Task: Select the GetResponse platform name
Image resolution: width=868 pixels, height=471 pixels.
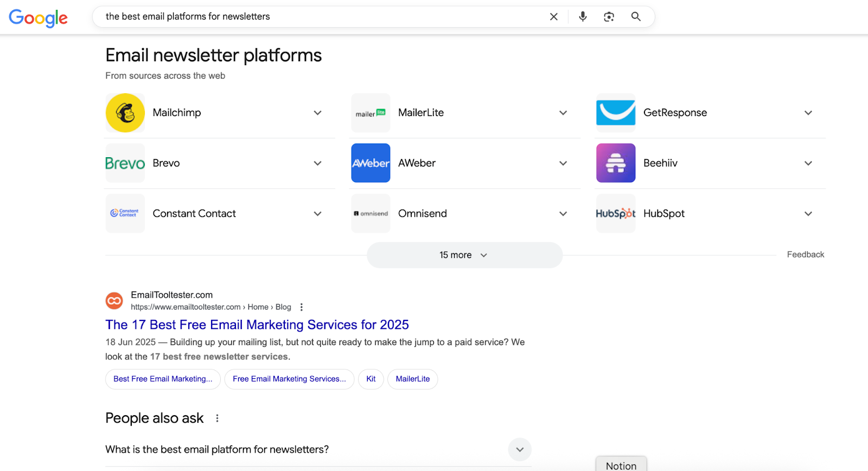Action: click(x=675, y=113)
